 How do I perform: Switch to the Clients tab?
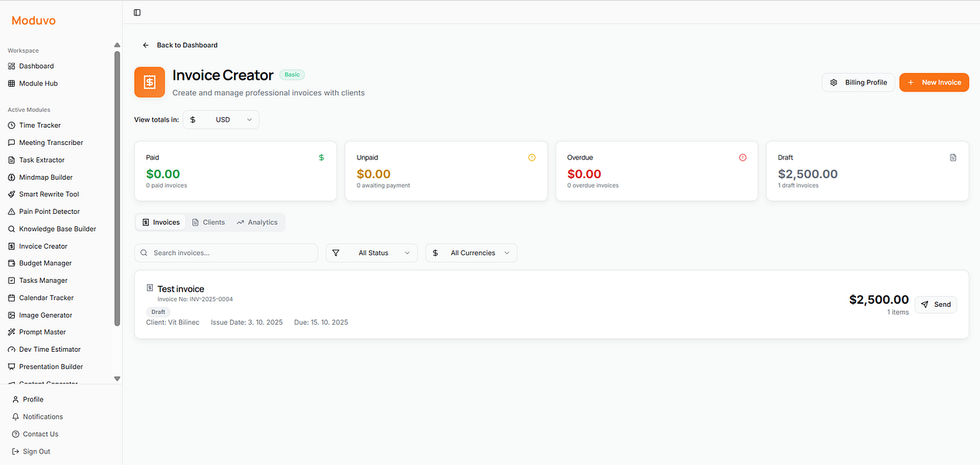[208, 222]
